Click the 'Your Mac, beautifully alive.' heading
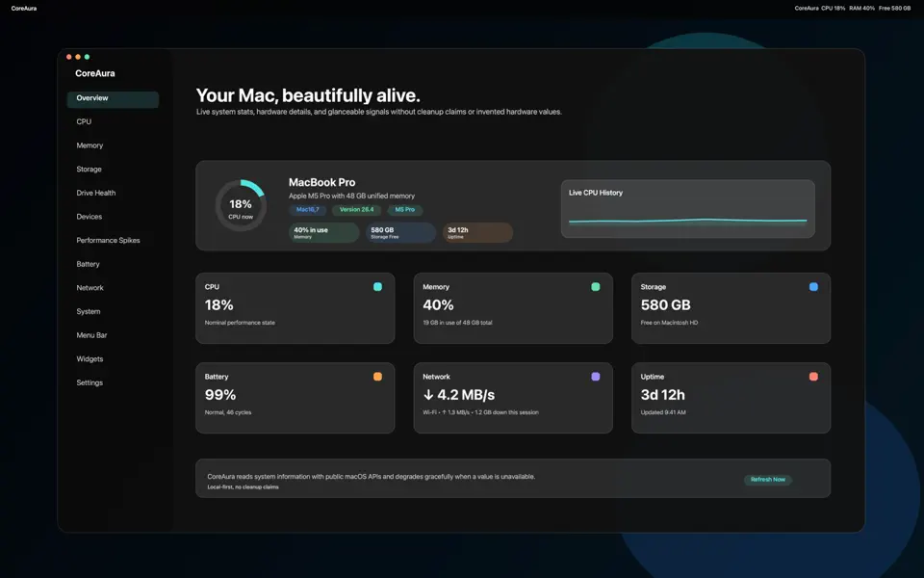Image resolution: width=924 pixels, height=578 pixels. click(308, 95)
